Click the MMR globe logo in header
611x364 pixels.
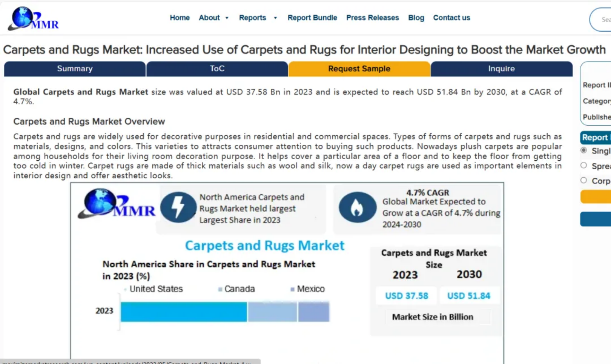33,18
